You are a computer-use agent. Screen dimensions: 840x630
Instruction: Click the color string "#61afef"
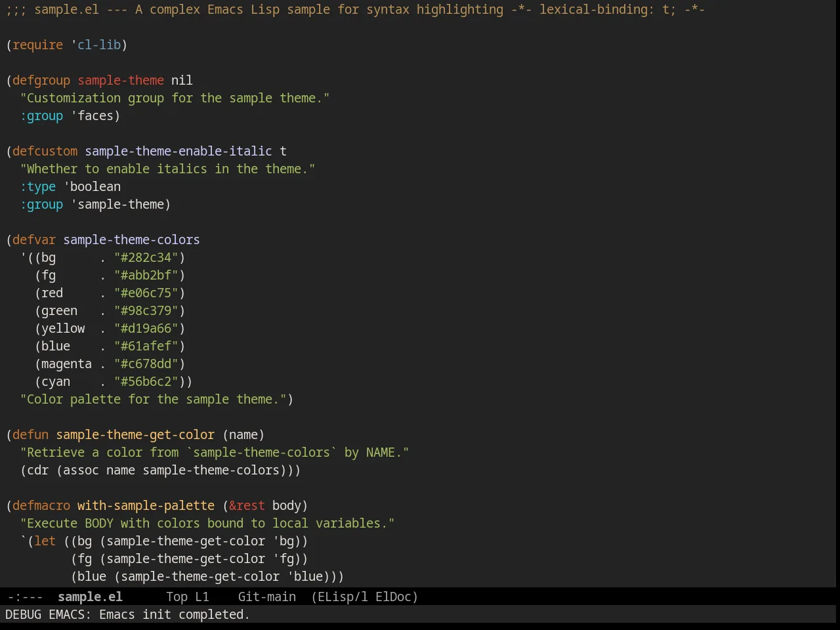tap(146, 346)
